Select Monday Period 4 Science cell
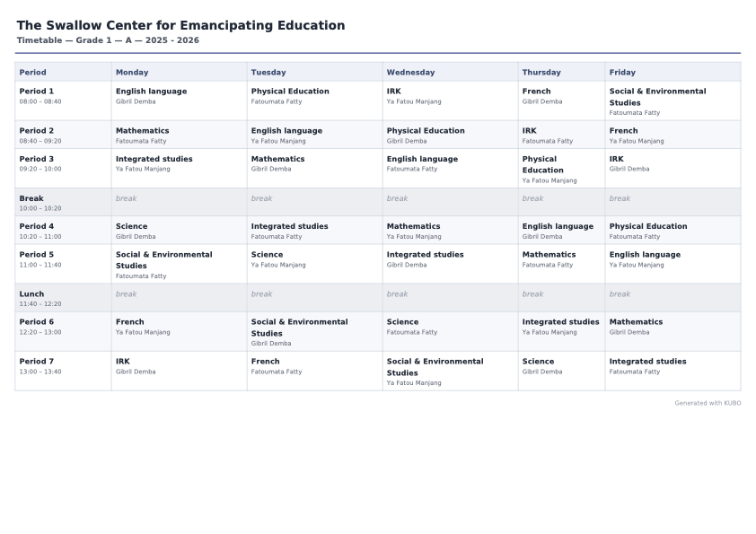This screenshot has height=534, width=756. [180, 230]
